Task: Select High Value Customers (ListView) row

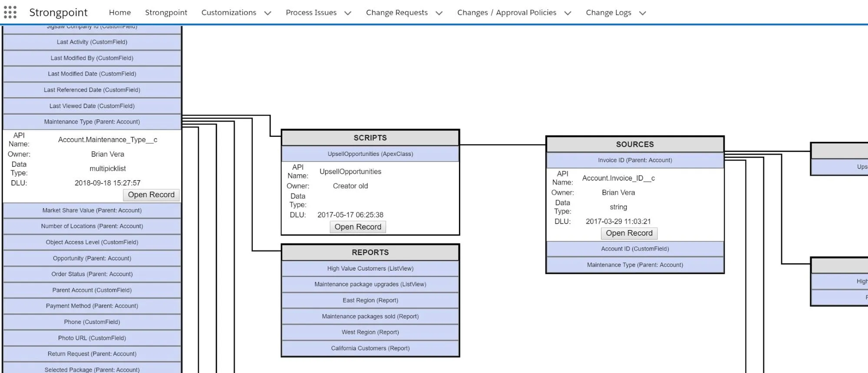Action: 370,268
